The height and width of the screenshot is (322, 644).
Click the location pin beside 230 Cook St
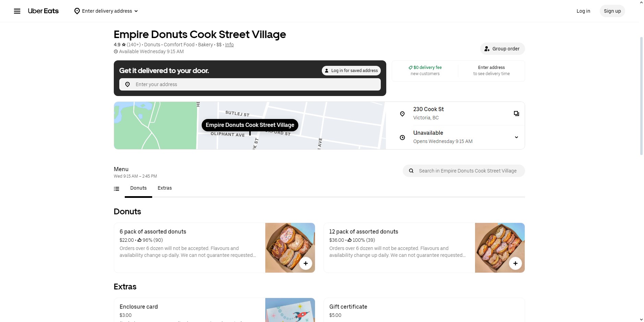402,114
